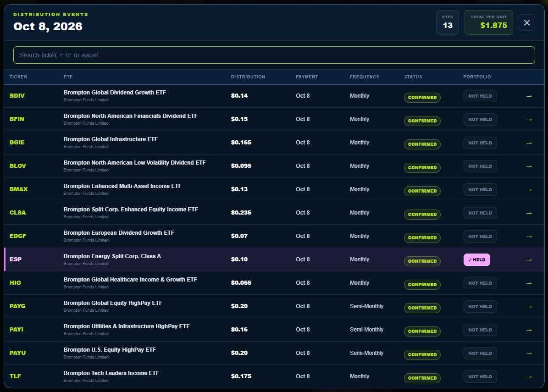Image resolution: width=548 pixels, height=392 pixels.
Task: Open EDGF row arrow icon
Action: 529,237
